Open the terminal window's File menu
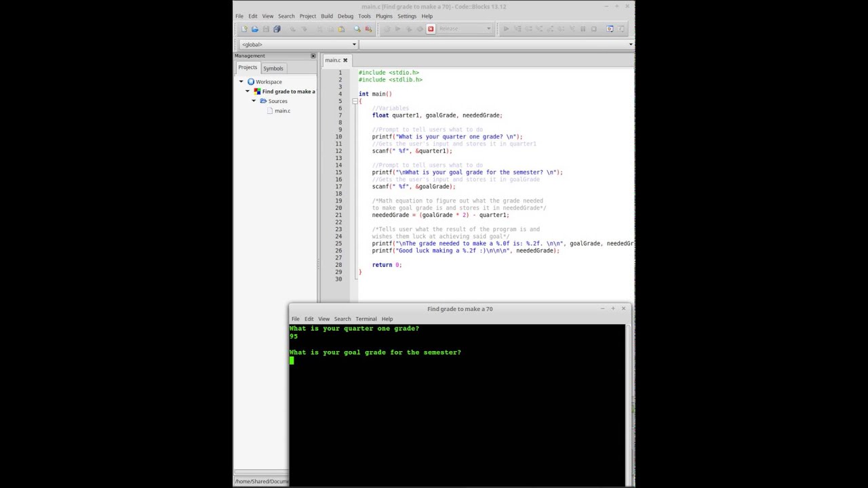Screen dimensions: 868x488 coord(296,319)
